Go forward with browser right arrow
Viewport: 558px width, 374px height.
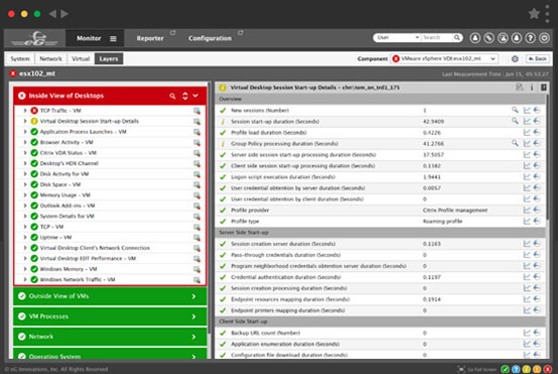click(64, 14)
